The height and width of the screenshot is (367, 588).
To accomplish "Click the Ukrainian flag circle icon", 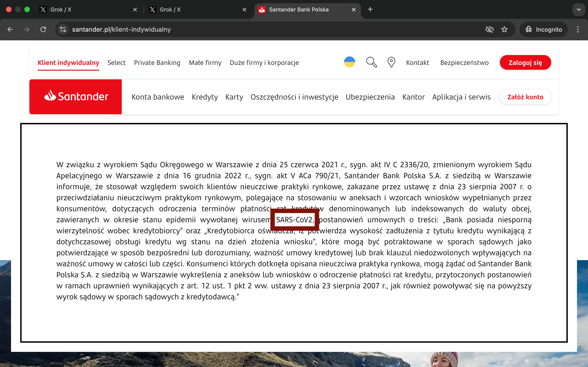I will pos(349,62).
